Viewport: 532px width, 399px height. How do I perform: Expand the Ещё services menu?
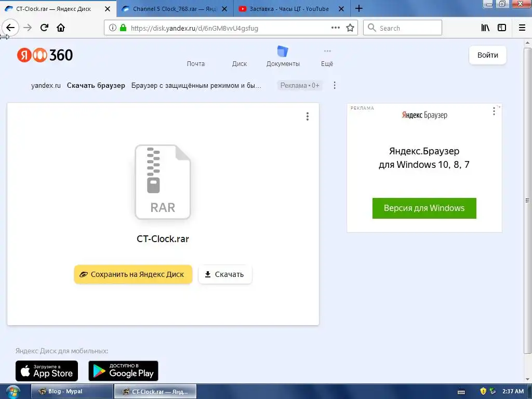tap(327, 57)
